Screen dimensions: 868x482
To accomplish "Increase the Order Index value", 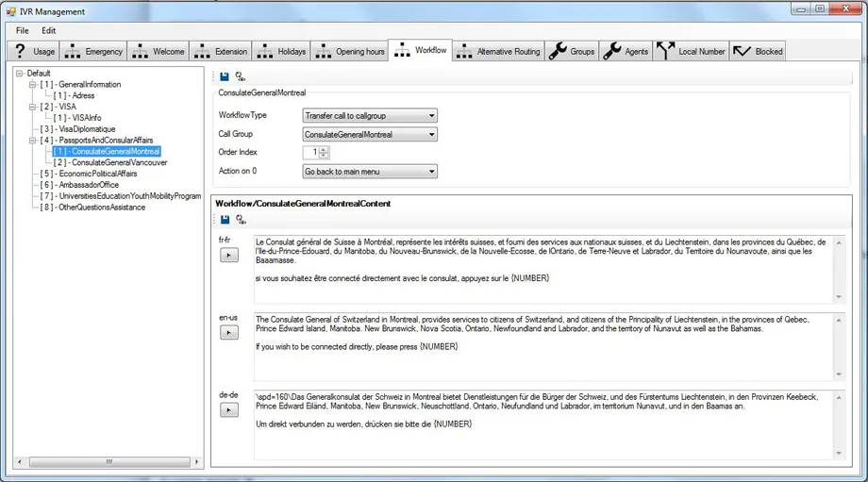I will pyautogui.click(x=324, y=149).
